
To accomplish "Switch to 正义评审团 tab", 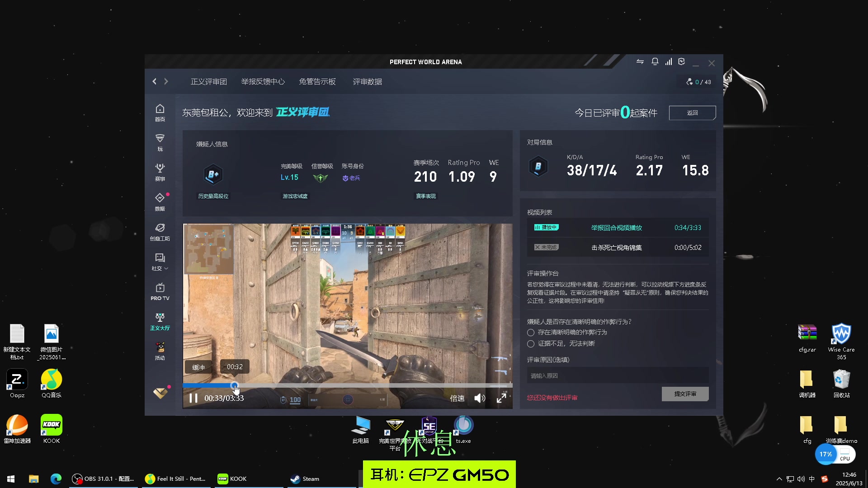I will pyautogui.click(x=208, y=82).
